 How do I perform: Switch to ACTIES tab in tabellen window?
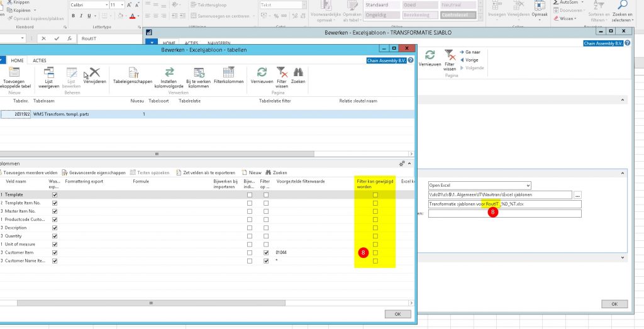pos(40,60)
